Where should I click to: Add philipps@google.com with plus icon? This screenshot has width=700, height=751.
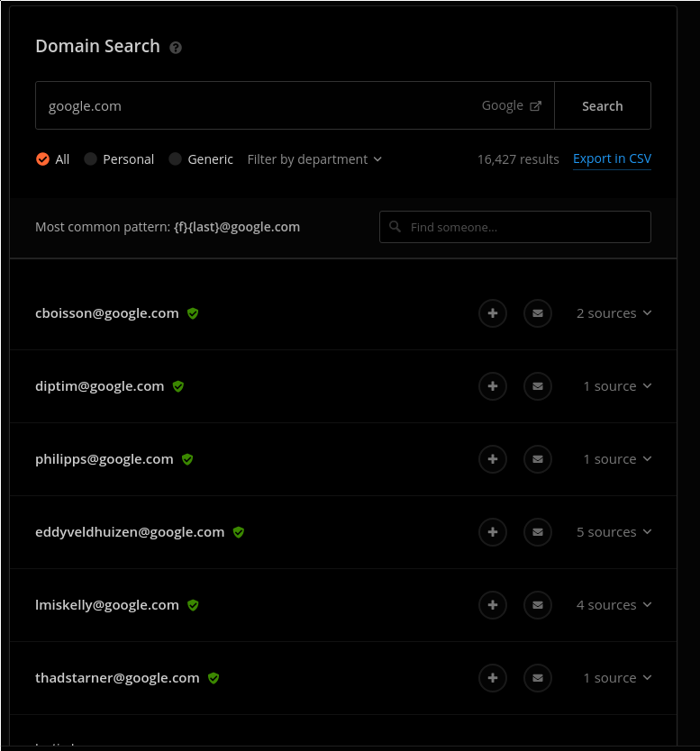click(x=493, y=459)
